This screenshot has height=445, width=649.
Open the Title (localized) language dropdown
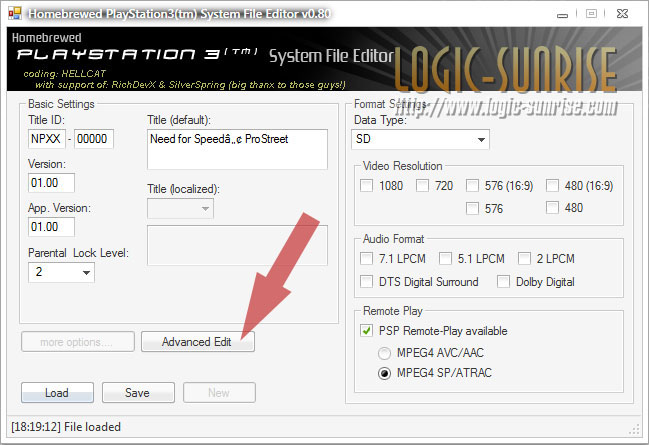pyautogui.click(x=180, y=208)
